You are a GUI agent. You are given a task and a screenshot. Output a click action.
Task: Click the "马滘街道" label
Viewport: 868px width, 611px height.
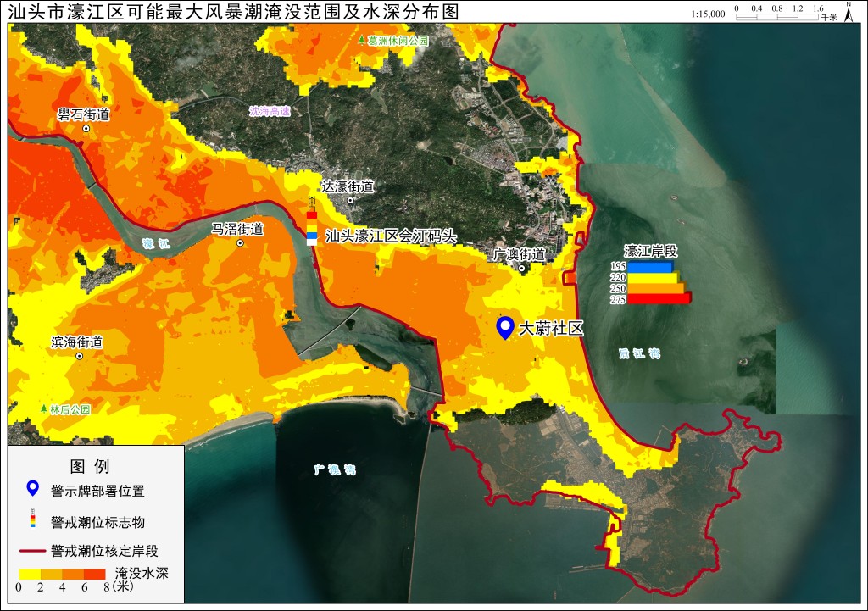coord(237,229)
